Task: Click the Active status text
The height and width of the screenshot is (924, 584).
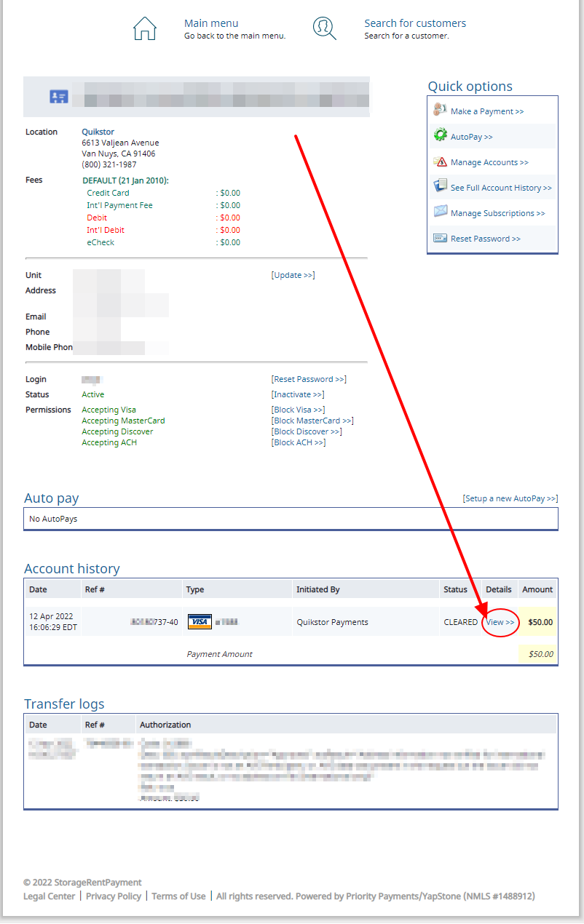Action: click(93, 394)
